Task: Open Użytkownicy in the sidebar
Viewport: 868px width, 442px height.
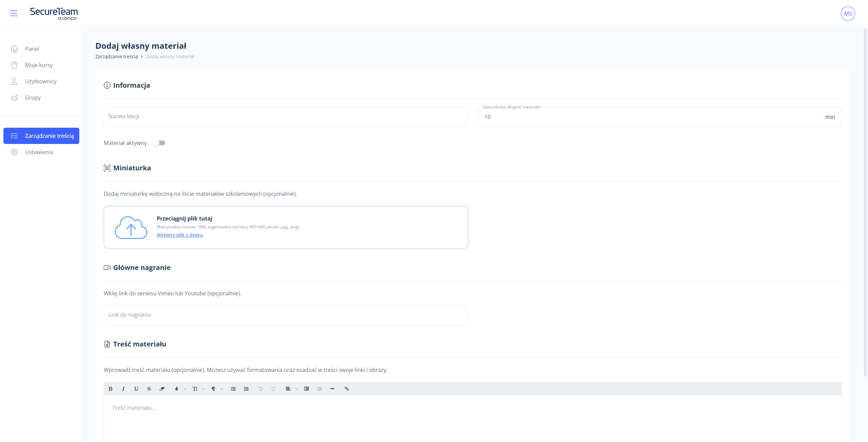Action: tap(41, 81)
